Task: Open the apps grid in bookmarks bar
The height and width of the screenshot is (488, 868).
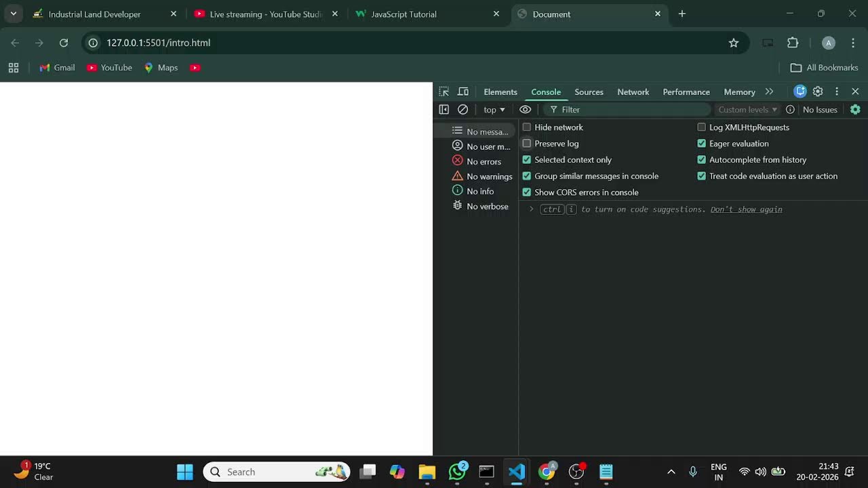Action: pos(14,68)
